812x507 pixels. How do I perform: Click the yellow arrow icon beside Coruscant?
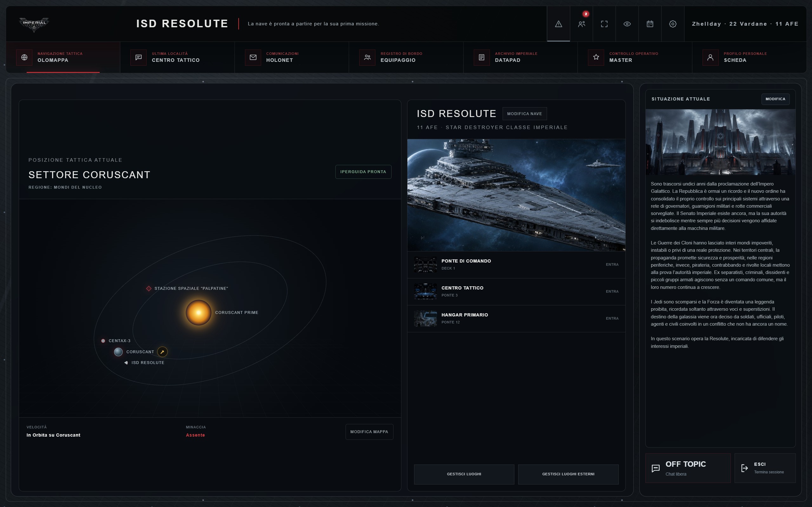(x=162, y=352)
